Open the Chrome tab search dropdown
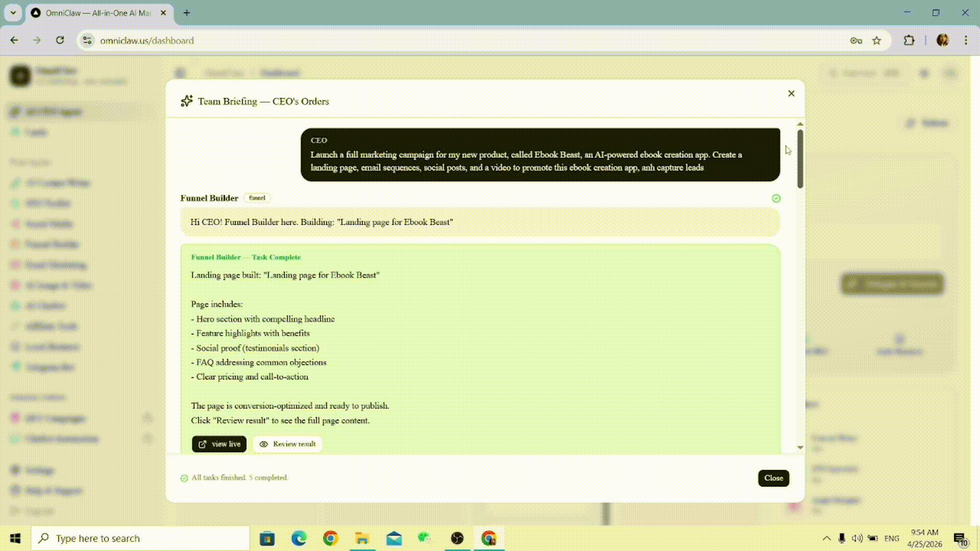The image size is (980, 551). click(x=13, y=13)
